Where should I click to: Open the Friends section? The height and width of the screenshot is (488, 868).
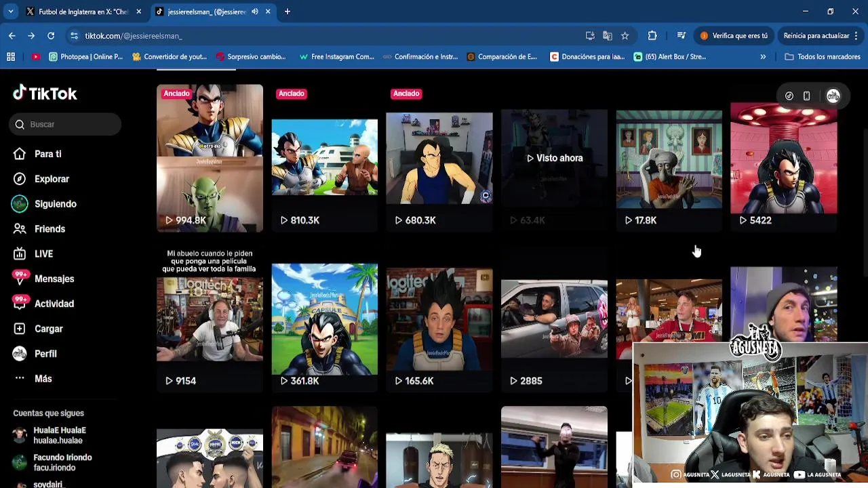(x=50, y=229)
